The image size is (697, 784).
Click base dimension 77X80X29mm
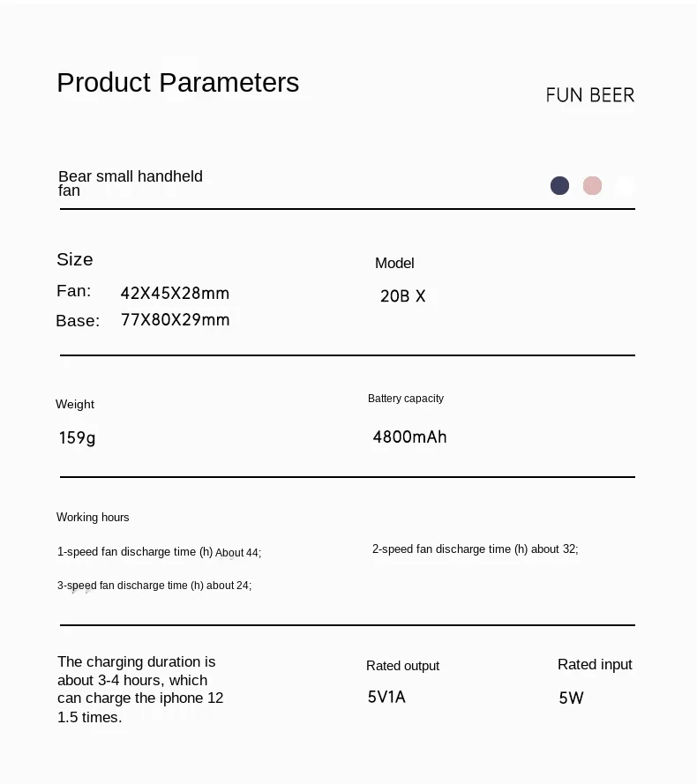click(x=175, y=319)
